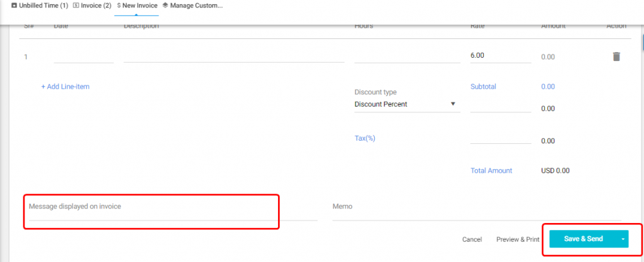The image size is (644, 262).
Task: Click the Description field of line item 1
Action: [x=234, y=57]
